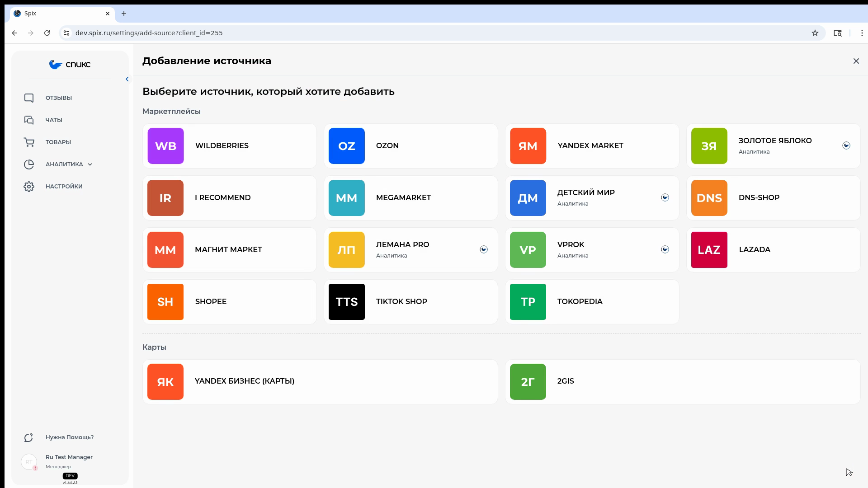This screenshot has height=488, width=868.
Task: Pick Shopee as the source
Action: 230,302
